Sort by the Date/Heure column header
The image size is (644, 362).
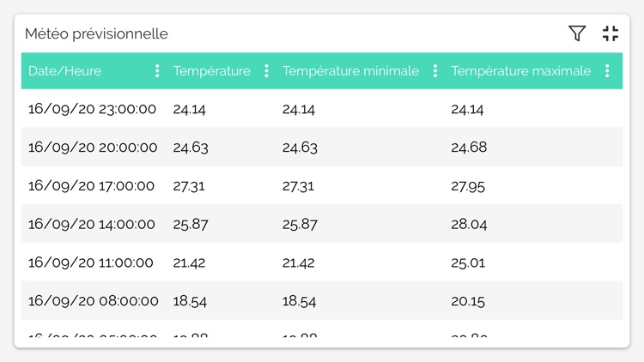click(65, 71)
